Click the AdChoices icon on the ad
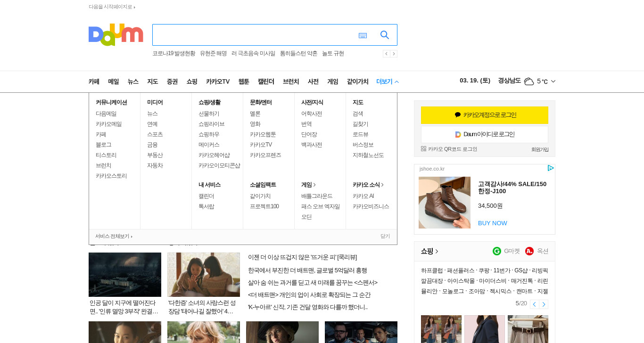The width and height of the screenshot is (644, 343). 551,168
